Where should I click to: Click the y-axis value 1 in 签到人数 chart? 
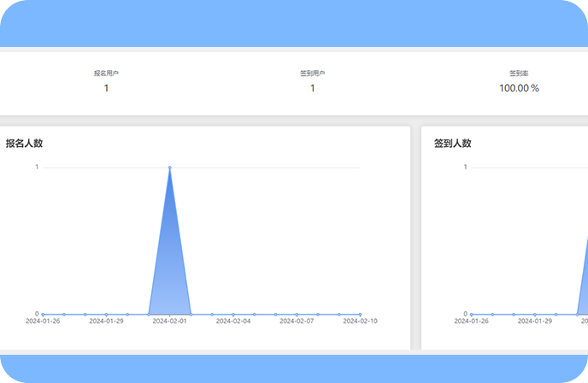pos(465,167)
